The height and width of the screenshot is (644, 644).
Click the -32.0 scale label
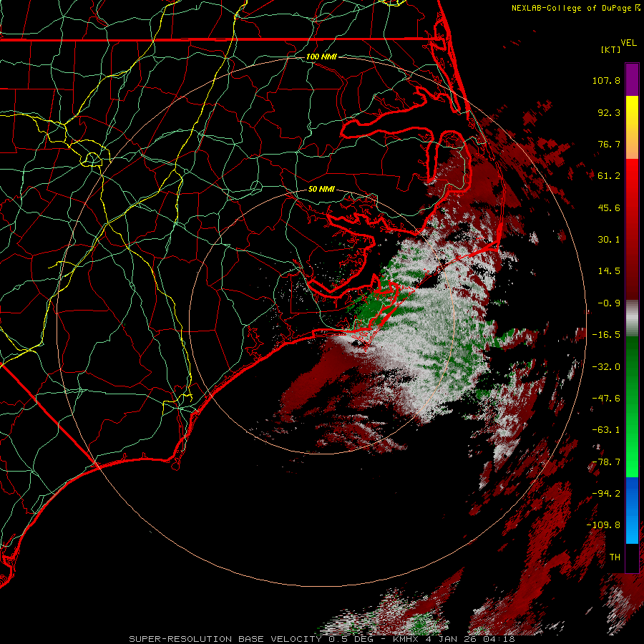tap(606, 367)
